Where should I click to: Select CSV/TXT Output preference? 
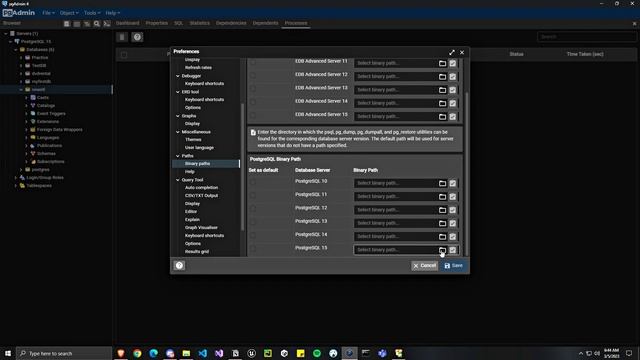(x=201, y=196)
